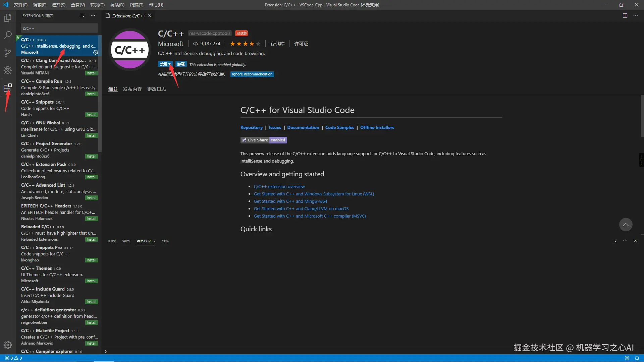Open the Source Control view icon
Viewport: 644px width, 362px height.
pyautogui.click(x=7, y=52)
